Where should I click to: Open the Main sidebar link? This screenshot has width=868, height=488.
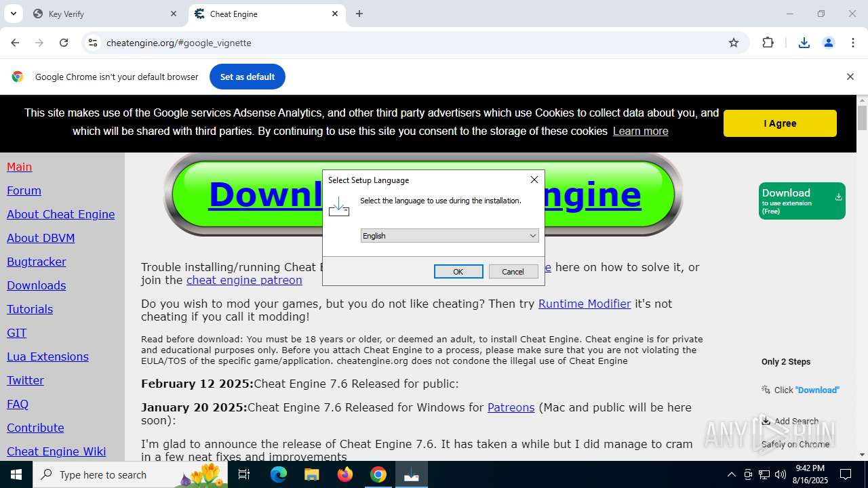pos(20,167)
